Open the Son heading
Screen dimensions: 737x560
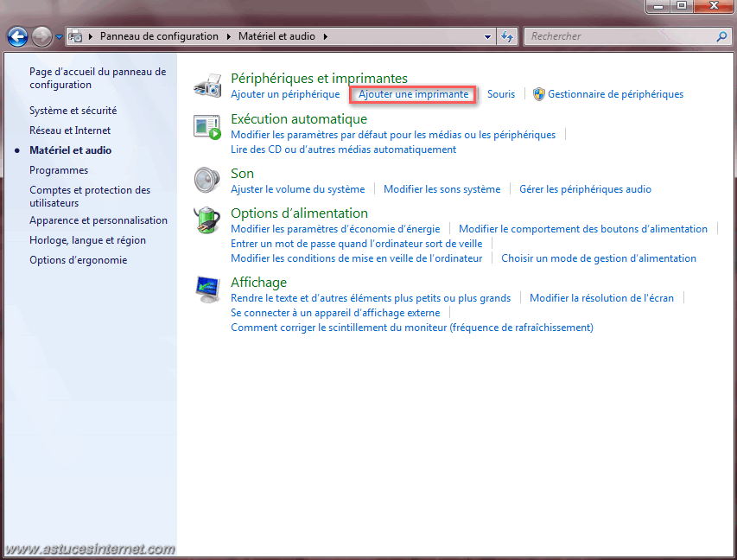pyautogui.click(x=242, y=174)
